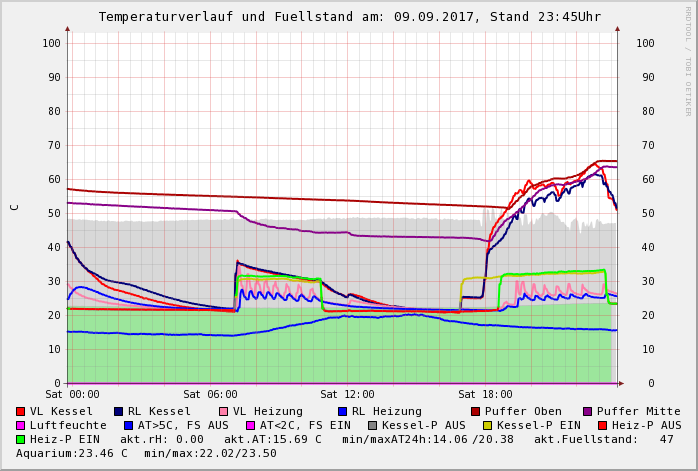Screen dimensions: 698x471
Task: Click the Puffer Oben legend swatch
Action: click(476, 411)
